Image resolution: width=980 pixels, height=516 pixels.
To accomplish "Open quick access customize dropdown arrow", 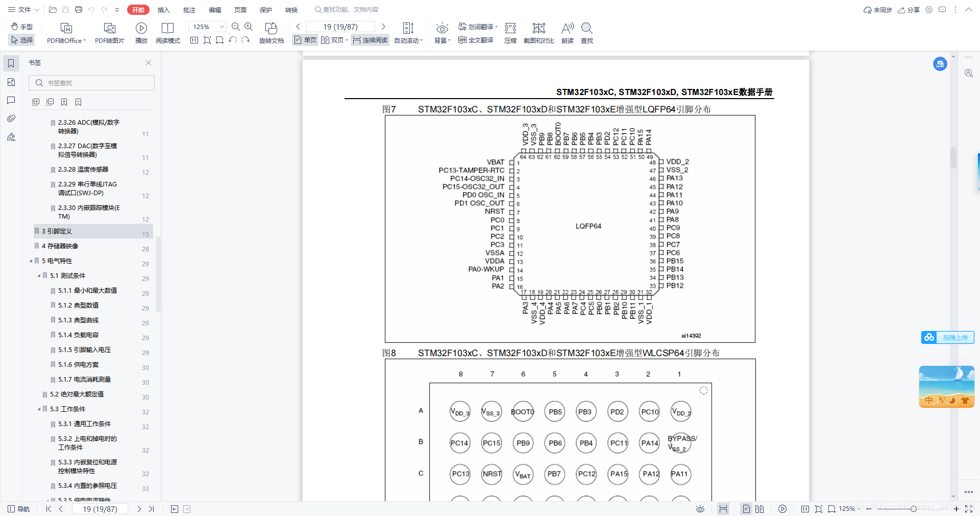I will [x=117, y=10].
